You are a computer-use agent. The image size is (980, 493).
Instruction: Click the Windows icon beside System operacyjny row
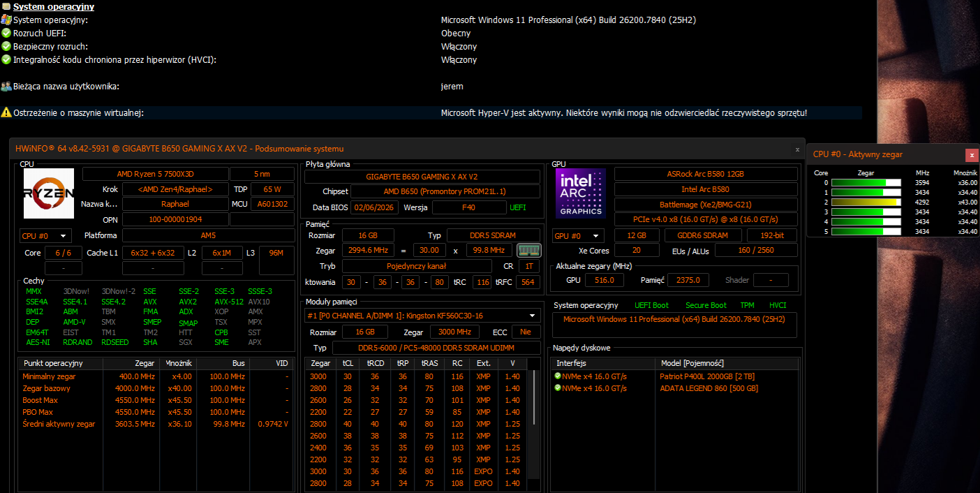point(6,20)
